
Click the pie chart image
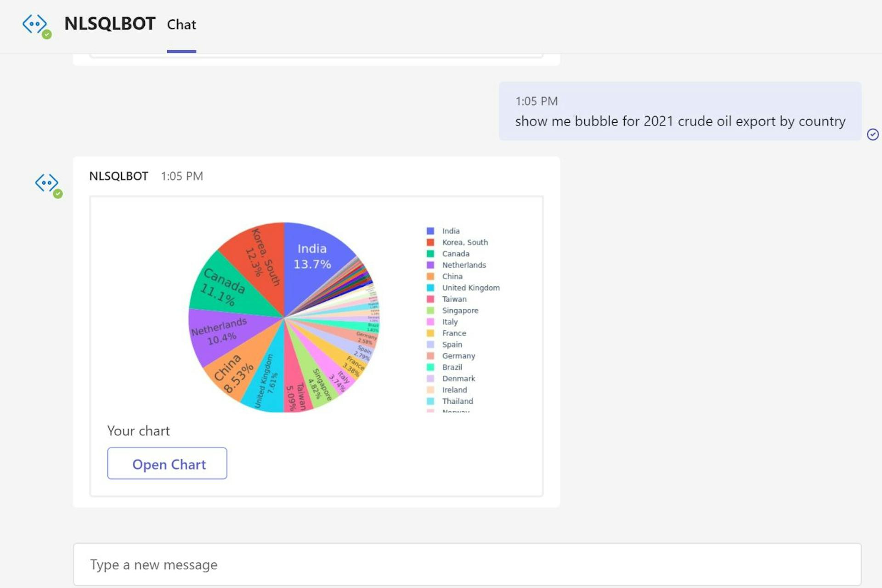[285, 317]
